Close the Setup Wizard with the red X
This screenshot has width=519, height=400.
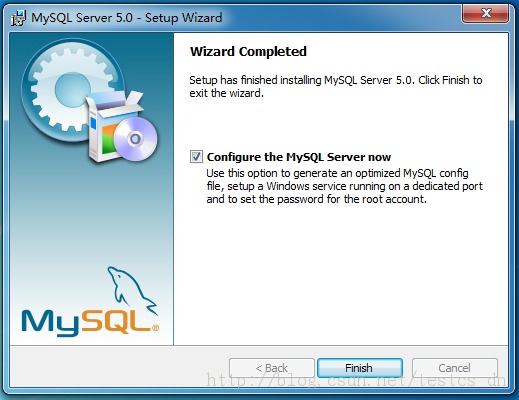click(486, 13)
